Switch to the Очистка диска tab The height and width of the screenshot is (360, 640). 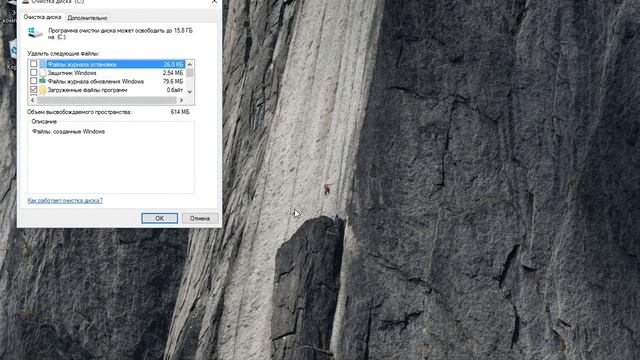42,17
